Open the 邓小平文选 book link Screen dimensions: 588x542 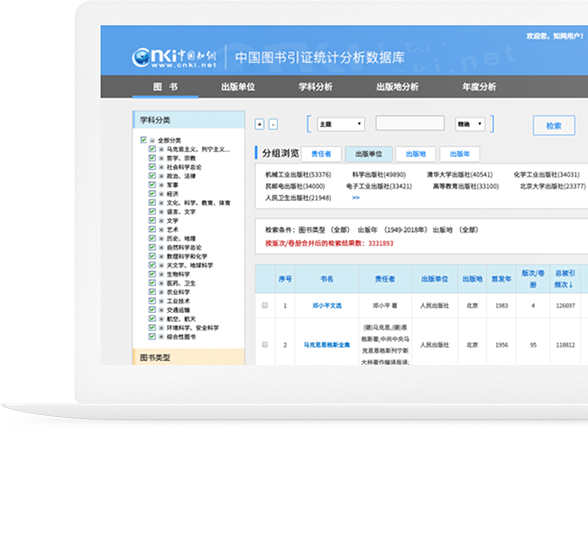click(x=327, y=306)
